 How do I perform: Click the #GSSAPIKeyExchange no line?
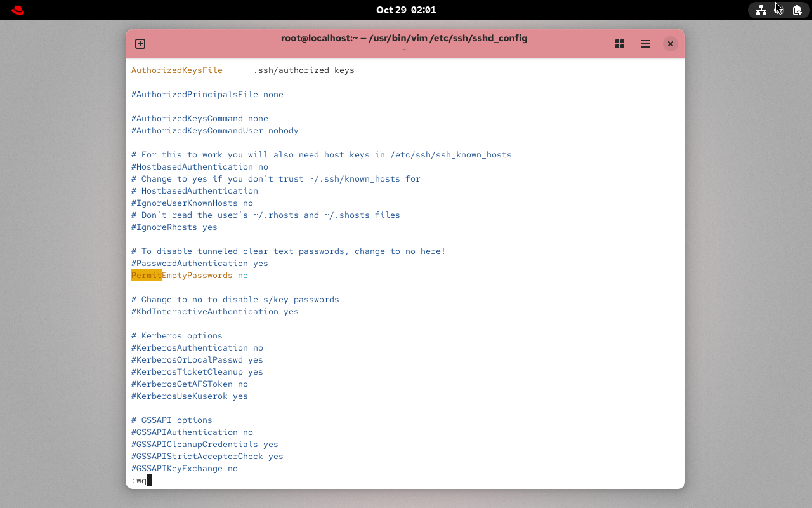click(184, 468)
